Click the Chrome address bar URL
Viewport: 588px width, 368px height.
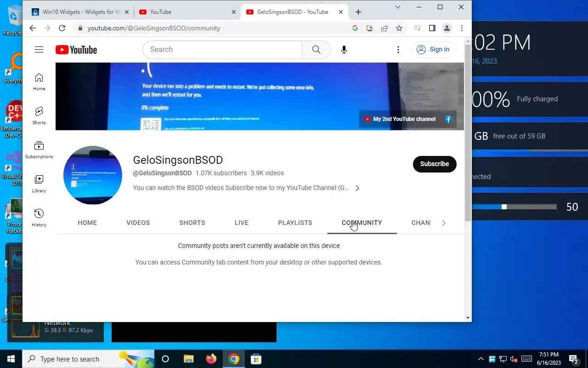tap(154, 28)
